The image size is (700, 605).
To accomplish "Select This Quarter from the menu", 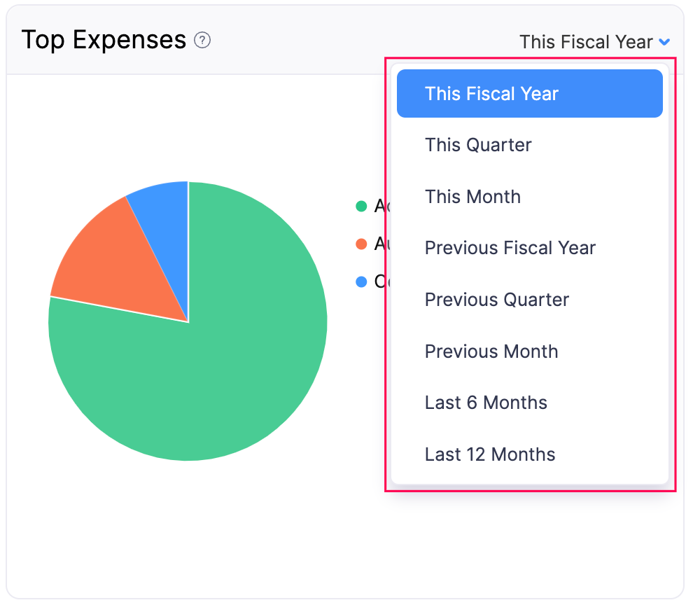I will pyautogui.click(x=478, y=145).
